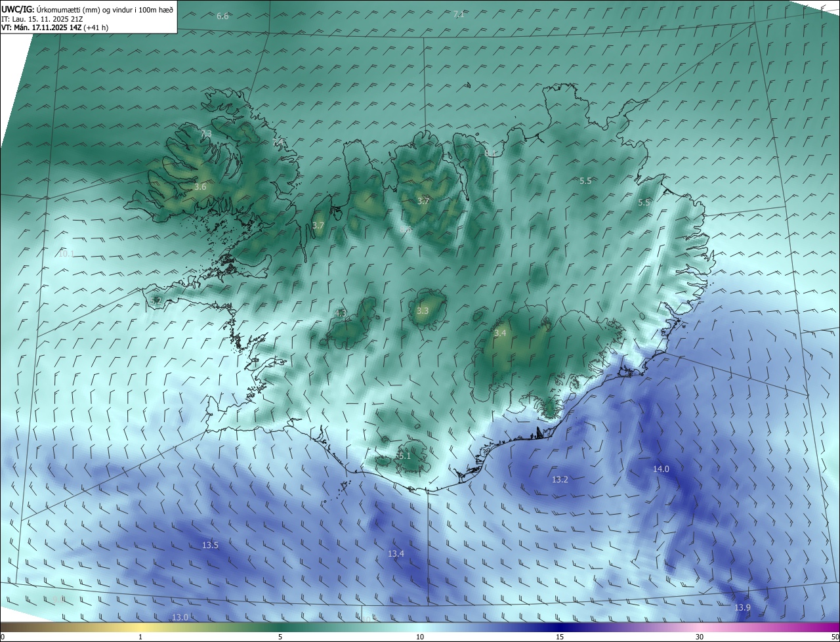Click the 14.0 value label on the map
Viewport: 840px width, 642px height.
pos(661,469)
